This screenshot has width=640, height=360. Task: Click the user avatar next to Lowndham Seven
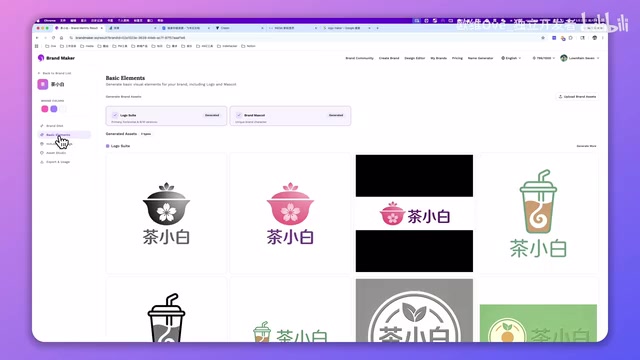564,58
